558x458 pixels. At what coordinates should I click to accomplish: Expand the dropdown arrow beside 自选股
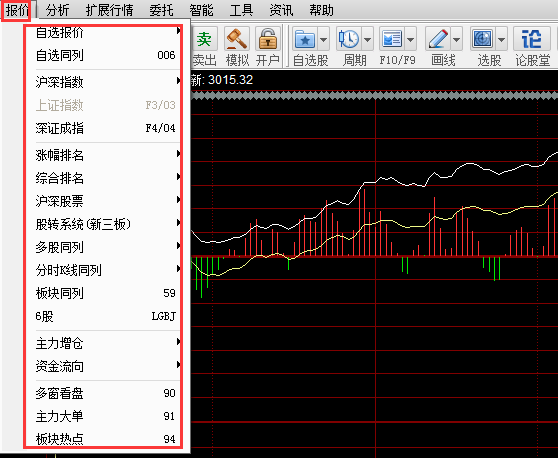pos(323,39)
